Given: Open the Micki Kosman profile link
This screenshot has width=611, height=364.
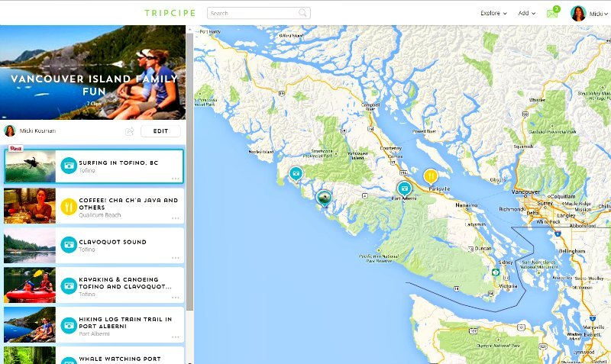Looking at the screenshot, I should coord(38,131).
